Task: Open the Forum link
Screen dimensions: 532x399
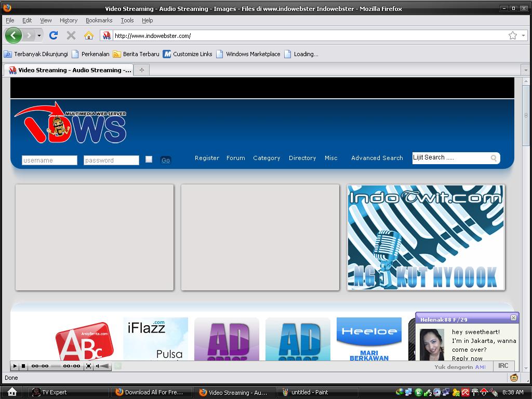Action: [x=236, y=158]
